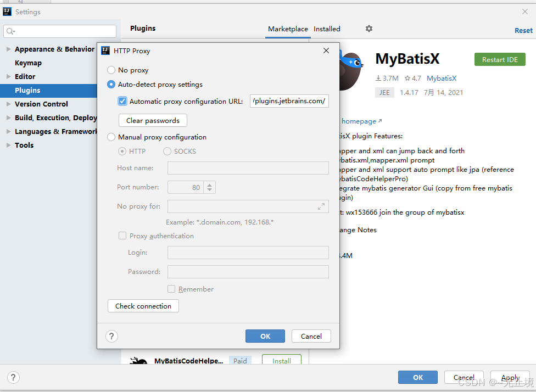
Task: Click the Password input field
Action: coord(248,271)
